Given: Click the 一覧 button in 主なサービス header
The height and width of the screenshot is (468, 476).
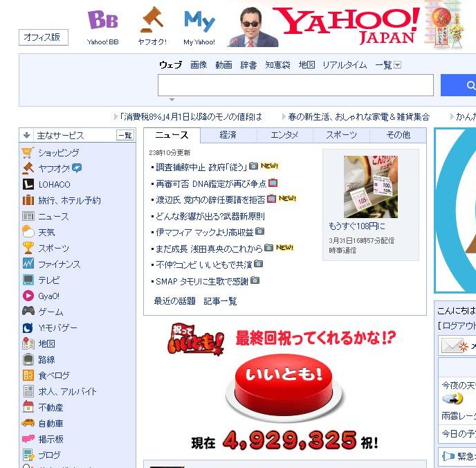Looking at the screenshot, I should (x=125, y=135).
